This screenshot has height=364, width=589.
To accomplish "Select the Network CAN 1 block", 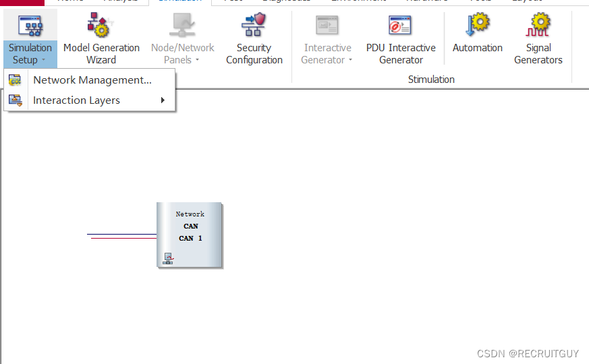I will click(190, 235).
